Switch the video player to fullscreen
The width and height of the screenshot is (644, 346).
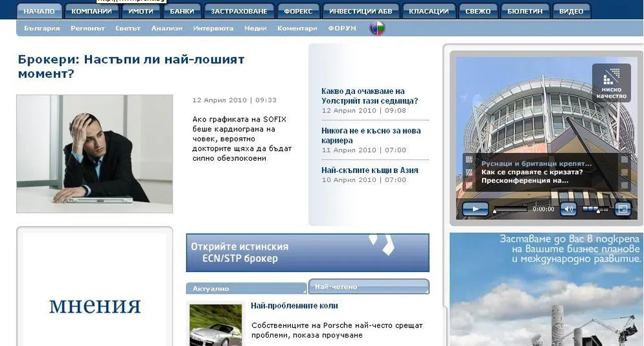tap(622, 209)
